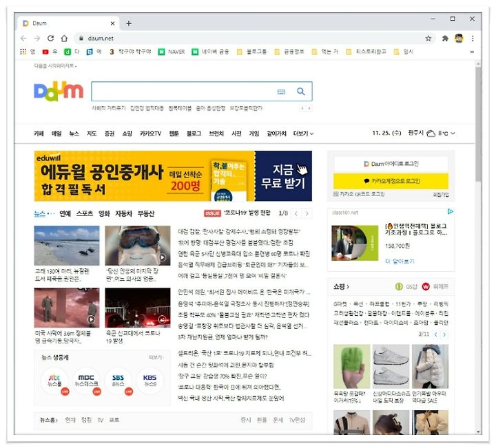Screen dimensions: 496x448
Task: Open SBS 8뉴스 live stream icon
Action: click(x=118, y=381)
